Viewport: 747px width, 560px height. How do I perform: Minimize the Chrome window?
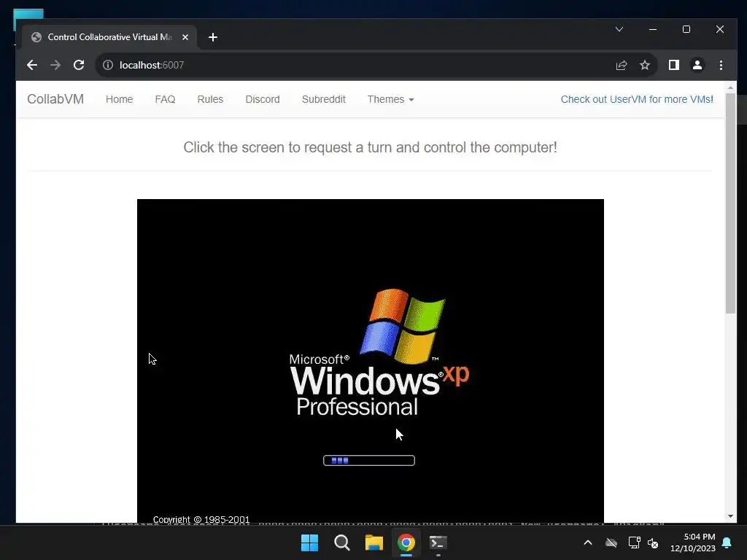point(653,29)
